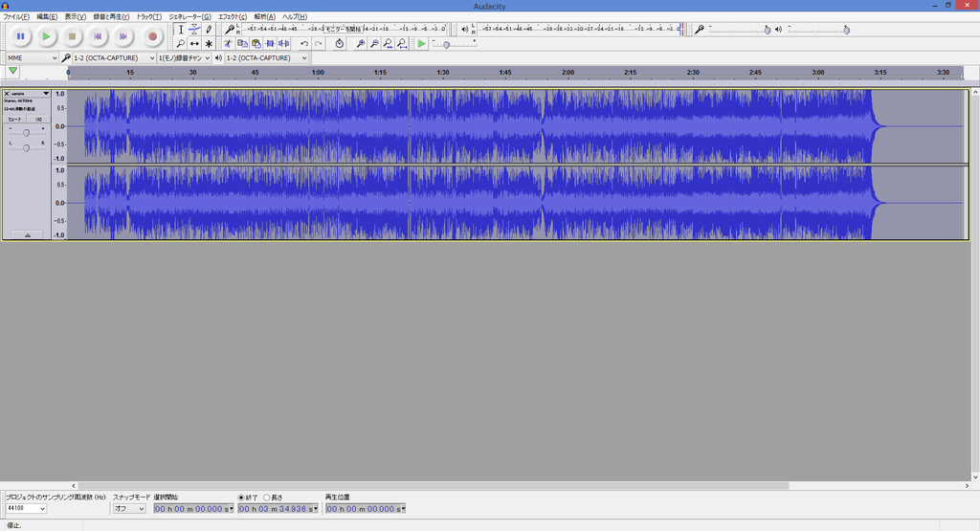Select the Zoom magnifier tool in tools palette
Image resolution: width=980 pixels, height=531 pixels.
coord(181,44)
